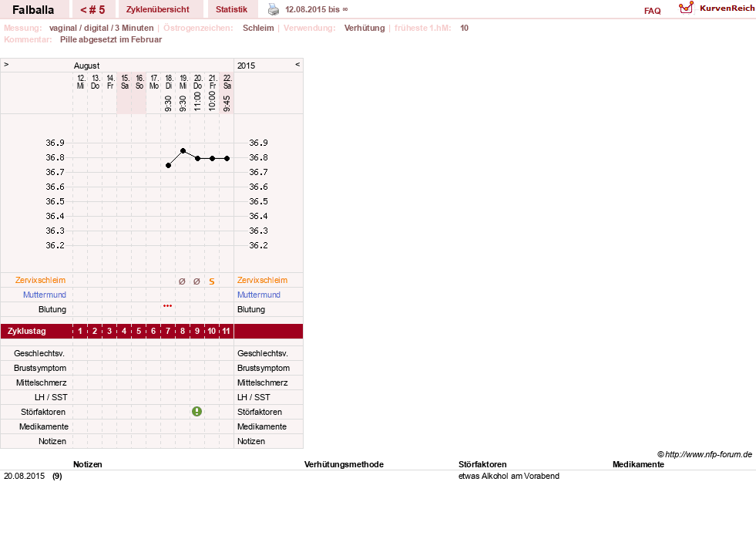The height and width of the screenshot is (556, 756).
Task: Click the 'Pille abgesetzt im Februar' comment
Action: pyautogui.click(x=111, y=39)
